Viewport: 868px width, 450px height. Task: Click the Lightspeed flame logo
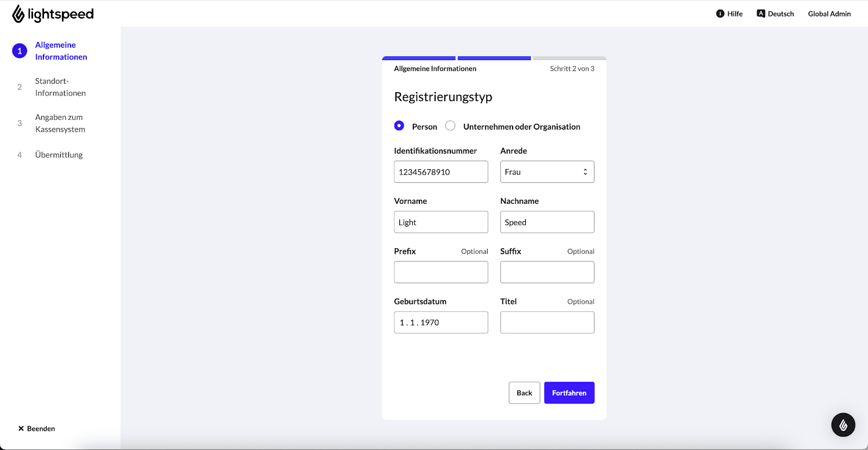[18, 14]
